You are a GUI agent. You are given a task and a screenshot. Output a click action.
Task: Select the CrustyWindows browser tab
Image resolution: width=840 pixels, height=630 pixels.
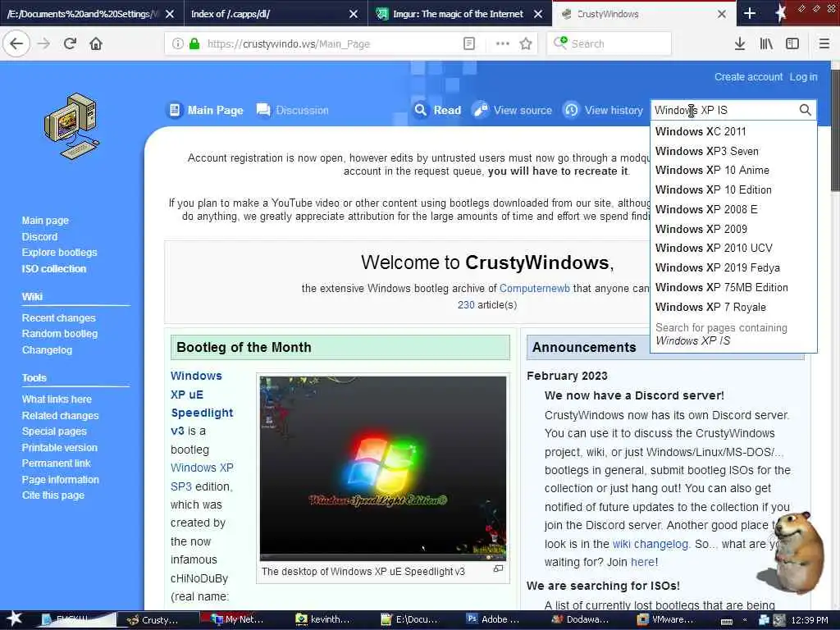pos(644,14)
